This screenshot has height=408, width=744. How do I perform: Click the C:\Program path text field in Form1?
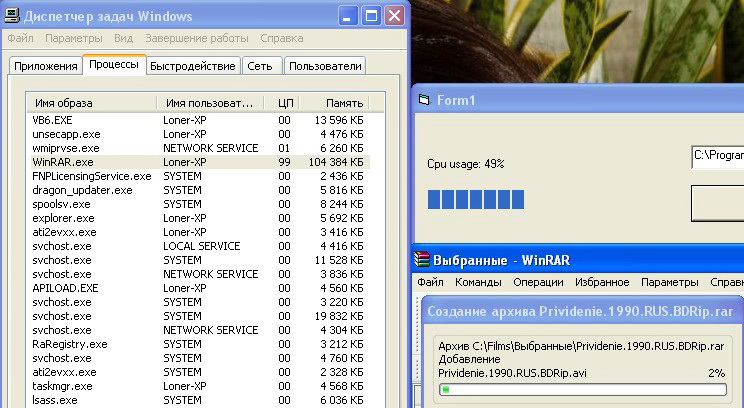pos(717,157)
